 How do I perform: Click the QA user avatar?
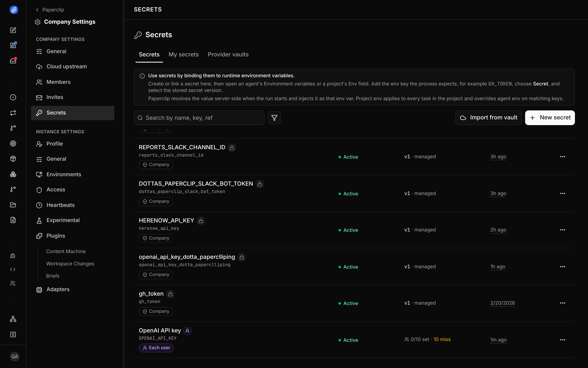[x=14, y=357]
